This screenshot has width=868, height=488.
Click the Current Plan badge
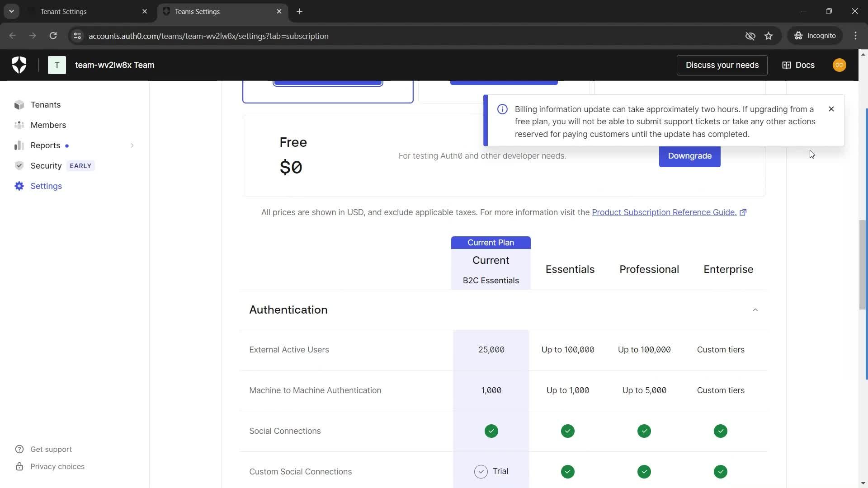click(x=491, y=243)
